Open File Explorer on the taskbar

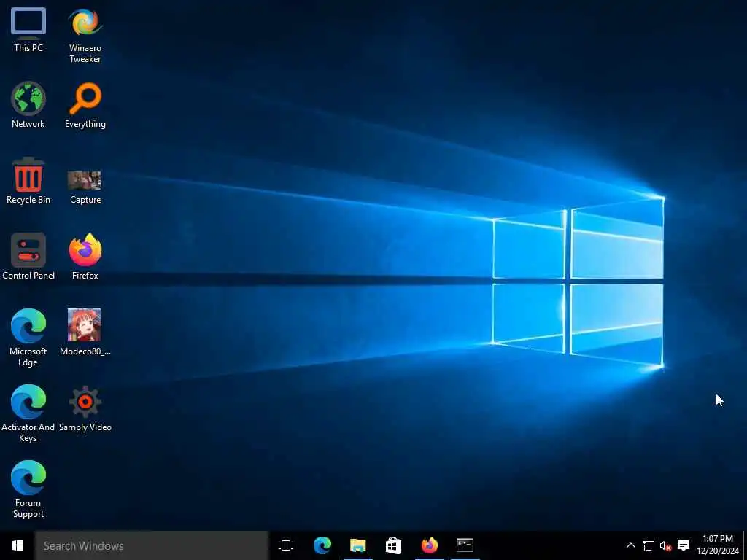click(x=357, y=545)
